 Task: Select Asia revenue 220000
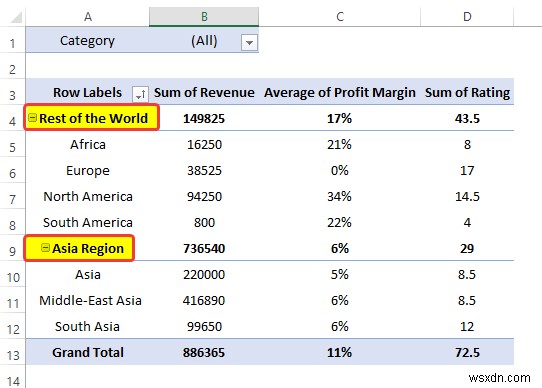tap(204, 274)
